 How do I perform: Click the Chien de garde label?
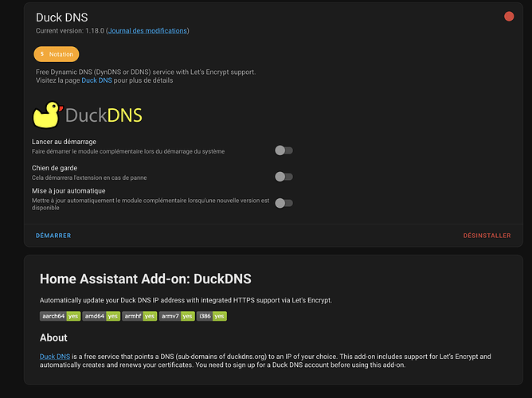[55, 168]
